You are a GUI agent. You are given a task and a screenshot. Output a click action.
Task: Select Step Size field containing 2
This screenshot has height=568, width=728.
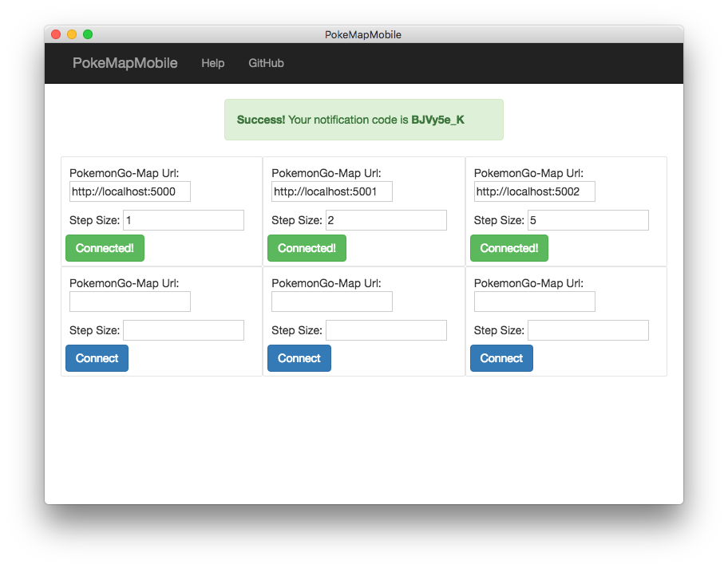click(386, 220)
